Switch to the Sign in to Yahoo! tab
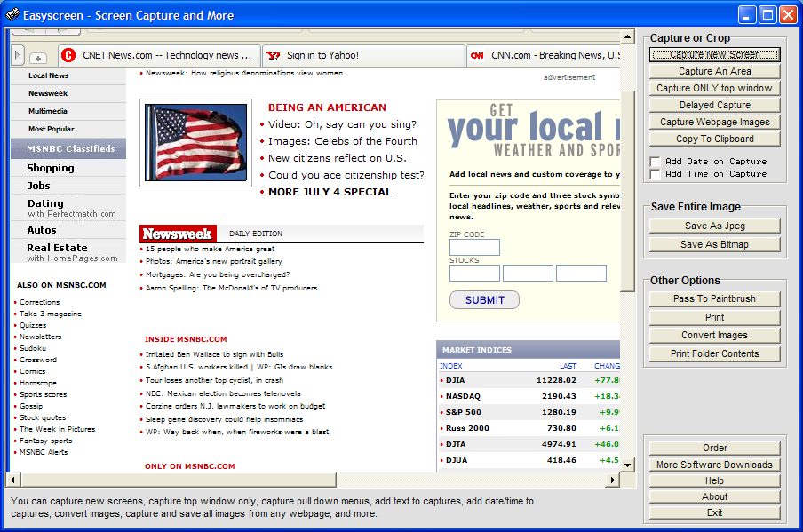The image size is (803, 532). click(364, 55)
